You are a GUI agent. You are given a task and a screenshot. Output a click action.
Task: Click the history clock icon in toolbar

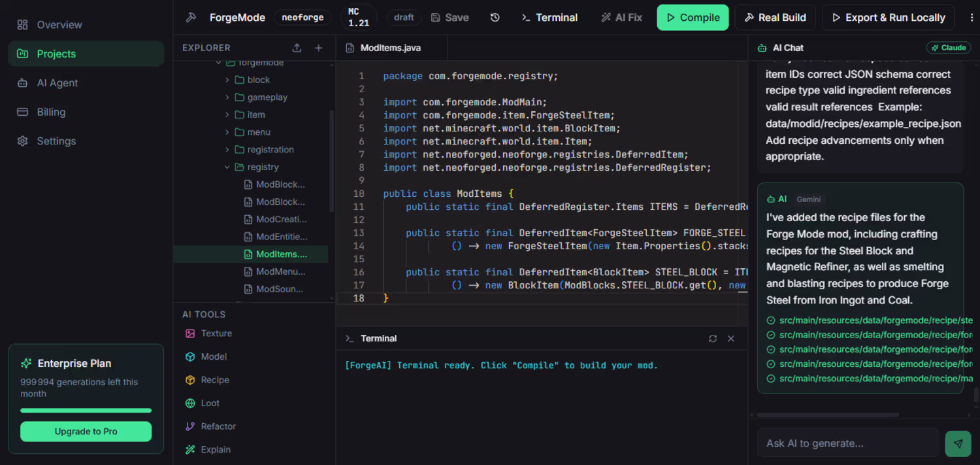click(x=495, y=18)
